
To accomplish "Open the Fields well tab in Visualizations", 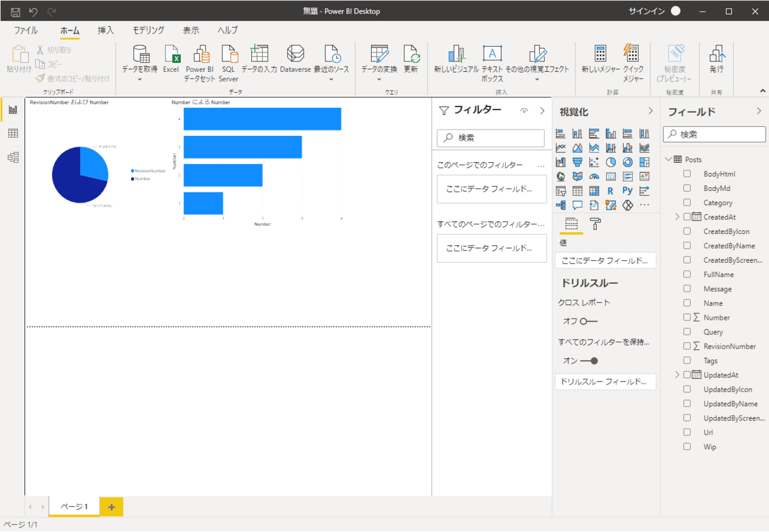I will pos(571,224).
